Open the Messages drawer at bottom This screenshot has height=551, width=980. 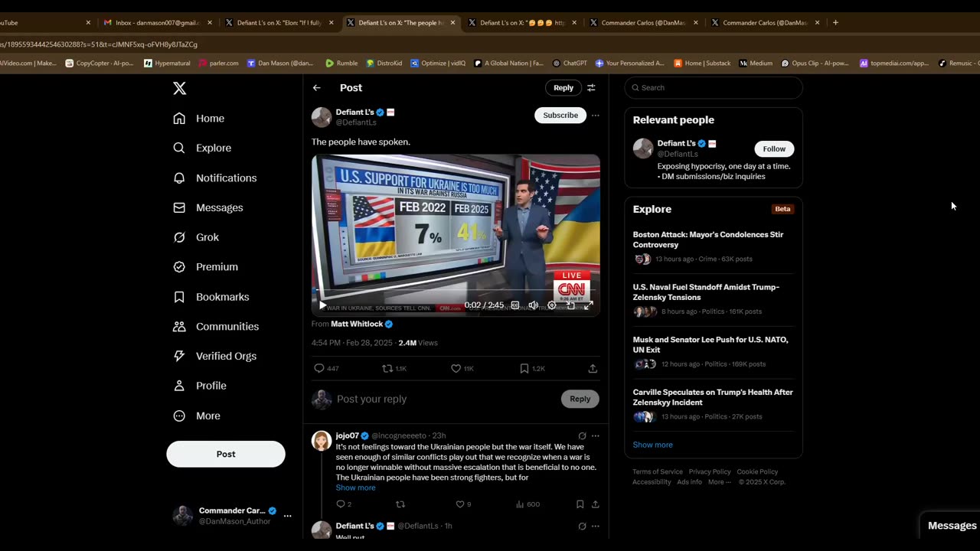(x=950, y=526)
